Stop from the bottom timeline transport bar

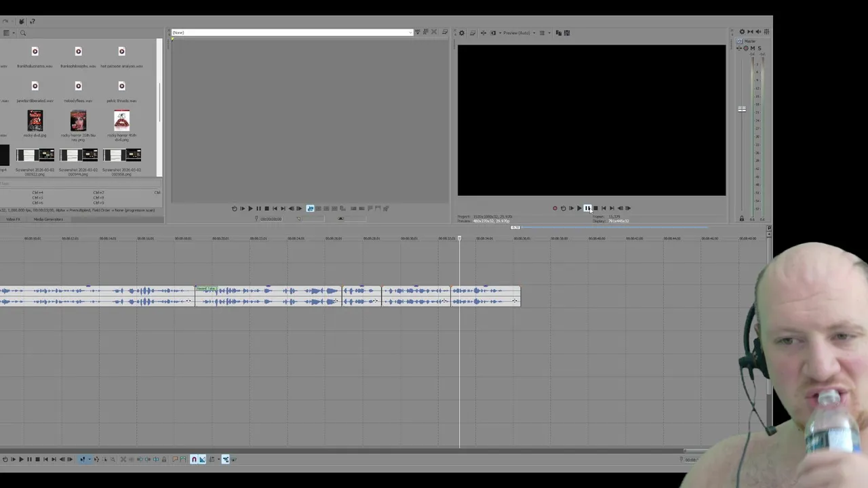(x=37, y=459)
